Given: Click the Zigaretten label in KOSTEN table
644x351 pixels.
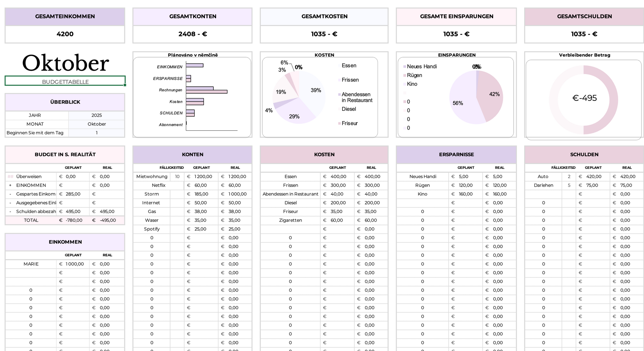Looking at the screenshot, I should [290, 220].
